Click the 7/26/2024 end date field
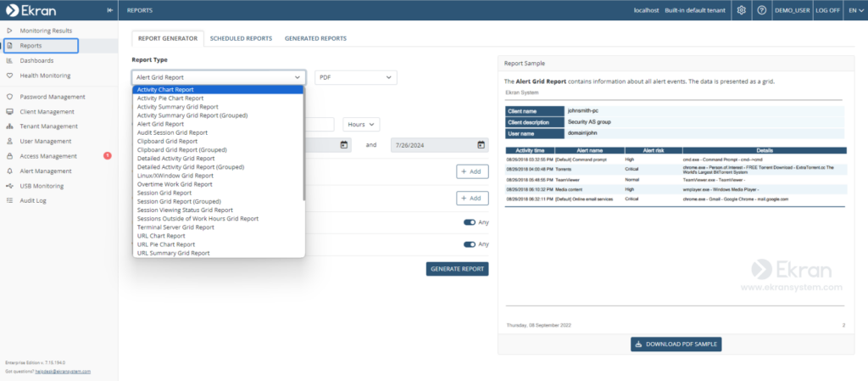 click(440, 145)
